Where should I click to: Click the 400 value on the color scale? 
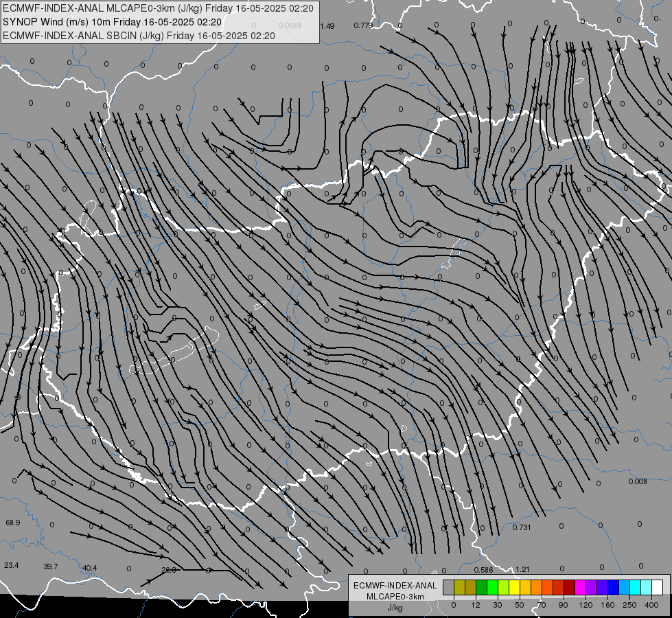[x=651, y=605]
